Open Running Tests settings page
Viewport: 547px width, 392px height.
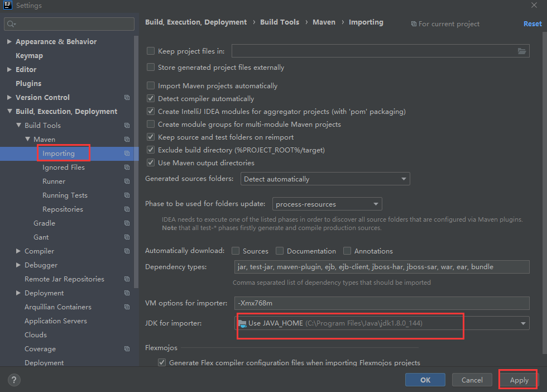click(65, 195)
